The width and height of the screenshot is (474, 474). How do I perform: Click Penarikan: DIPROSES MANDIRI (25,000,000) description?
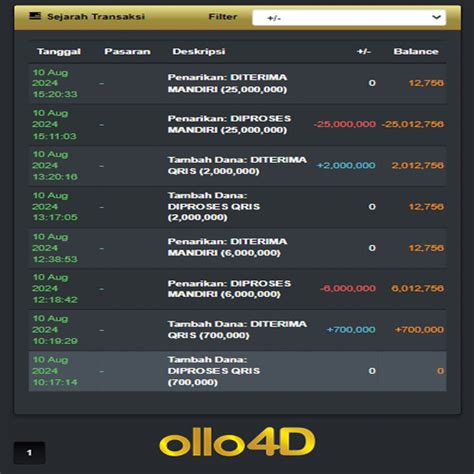tap(229, 124)
